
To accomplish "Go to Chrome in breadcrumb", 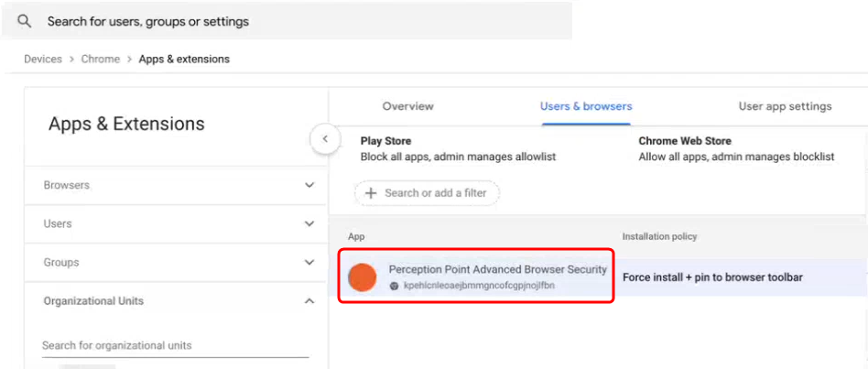I will pos(100,60).
